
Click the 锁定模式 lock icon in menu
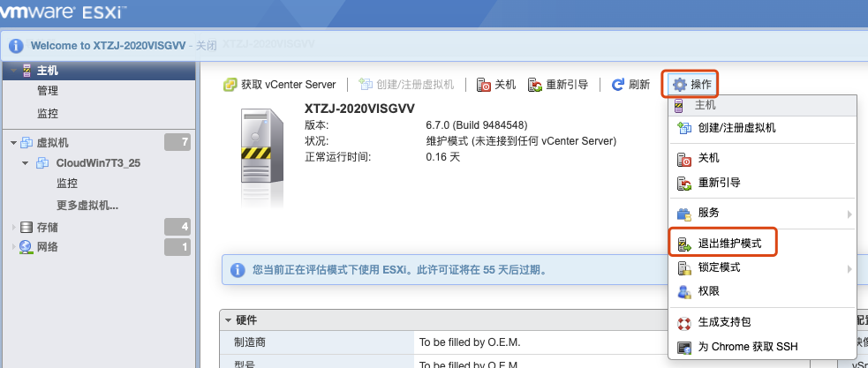tap(684, 268)
